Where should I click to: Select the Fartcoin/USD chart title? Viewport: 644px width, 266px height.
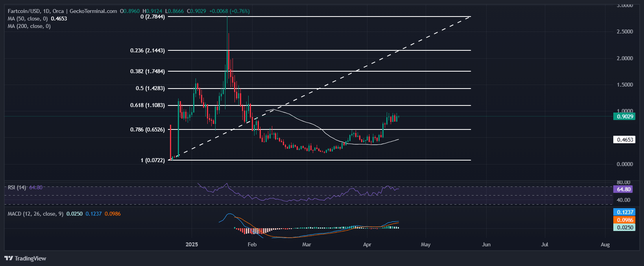(62, 11)
